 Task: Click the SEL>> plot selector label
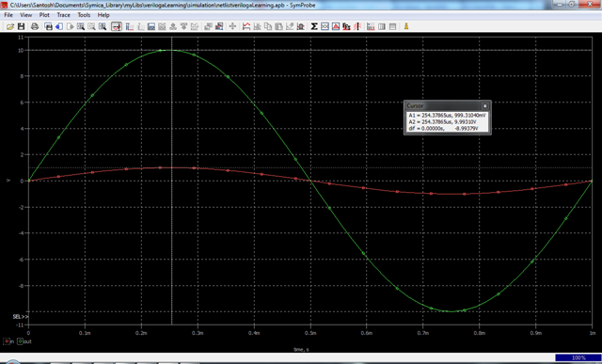click(x=21, y=317)
